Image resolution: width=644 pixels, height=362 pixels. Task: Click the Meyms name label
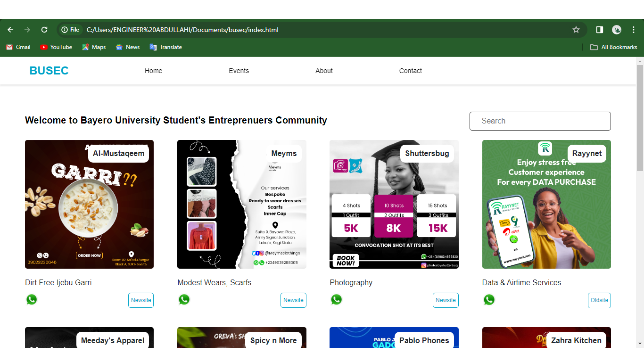[x=284, y=153]
